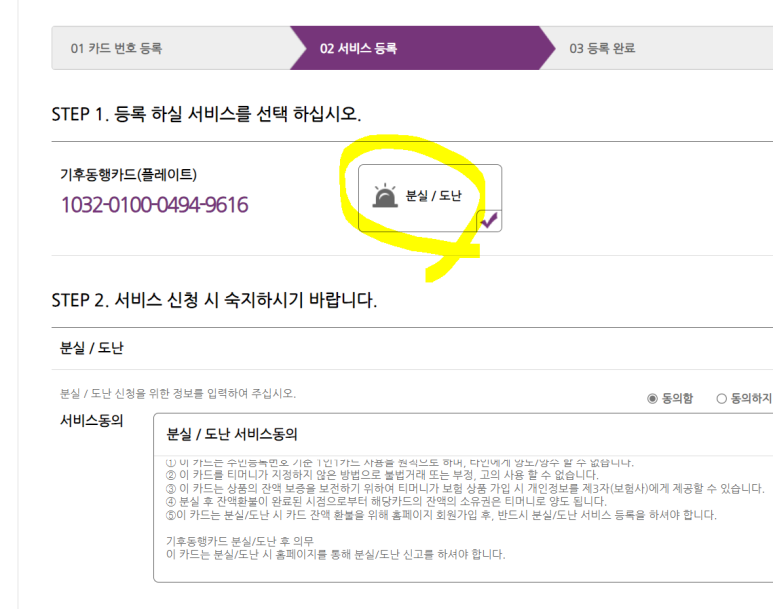Select the 02 서비스 등록 step tab
The height and width of the screenshot is (609, 773).
358,48
